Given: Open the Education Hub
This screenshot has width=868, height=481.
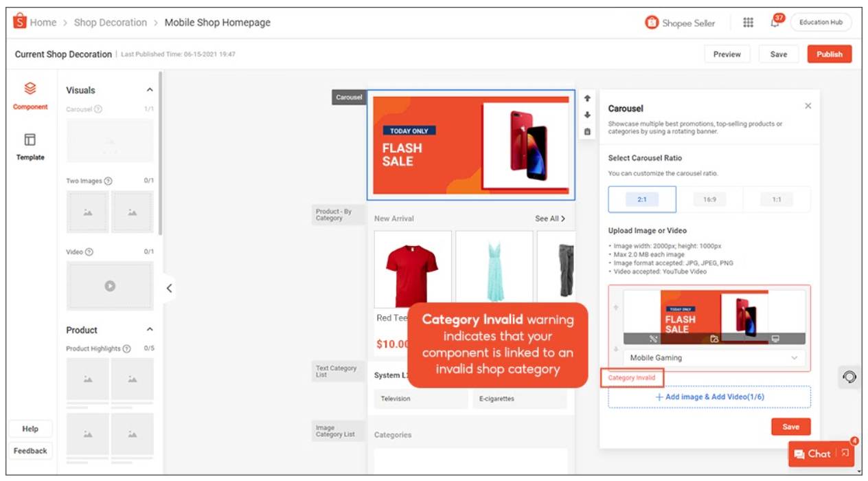Looking at the screenshot, I should click(821, 22).
